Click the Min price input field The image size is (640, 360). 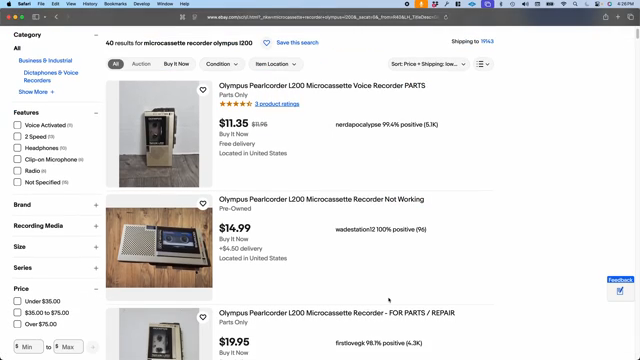29,347
